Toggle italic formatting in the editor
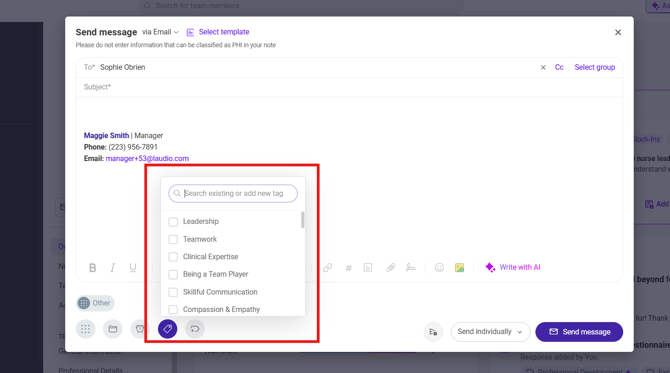Image resolution: width=670 pixels, height=373 pixels. click(112, 268)
